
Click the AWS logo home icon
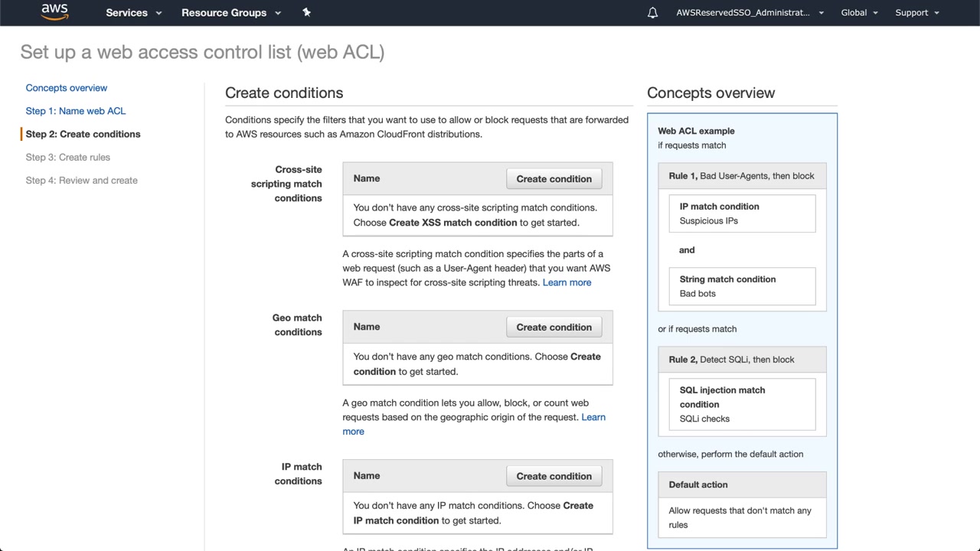[54, 12]
